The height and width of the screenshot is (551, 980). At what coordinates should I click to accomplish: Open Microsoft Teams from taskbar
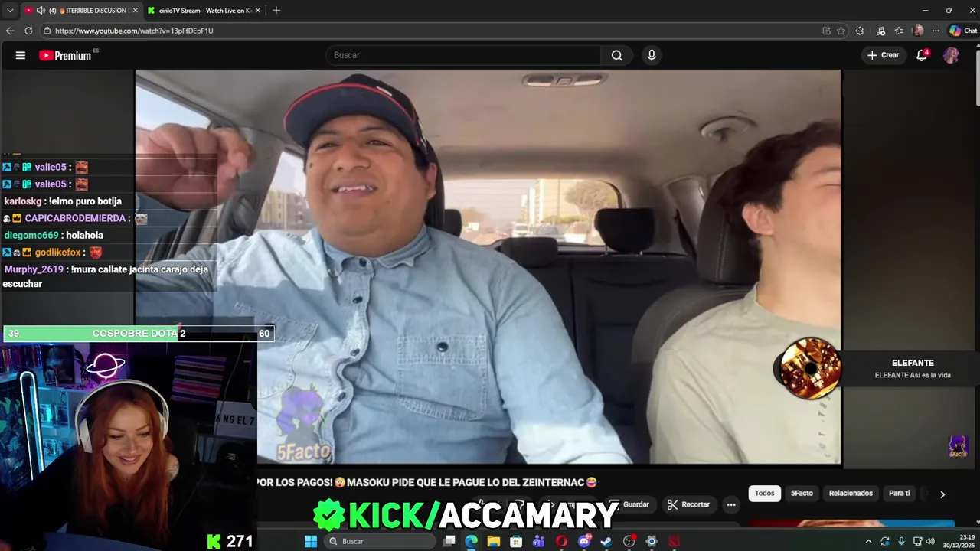click(x=539, y=541)
